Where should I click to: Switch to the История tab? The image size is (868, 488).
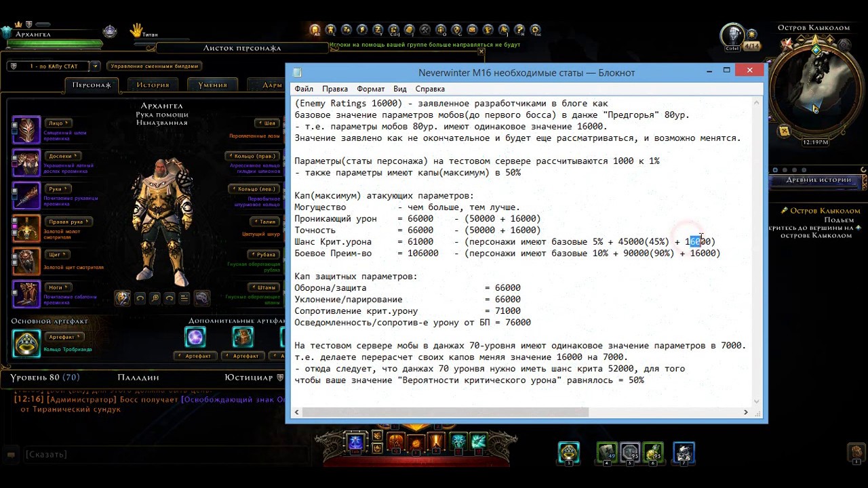coord(153,85)
